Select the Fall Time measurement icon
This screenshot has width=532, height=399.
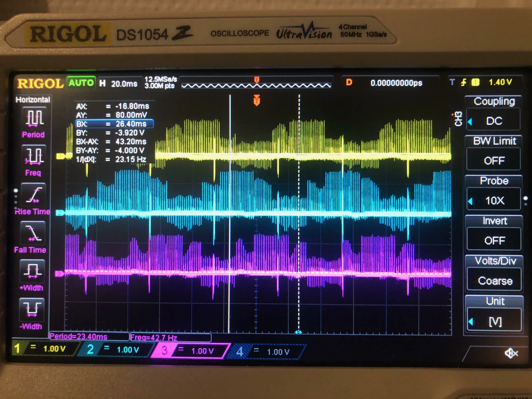[33, 233]
